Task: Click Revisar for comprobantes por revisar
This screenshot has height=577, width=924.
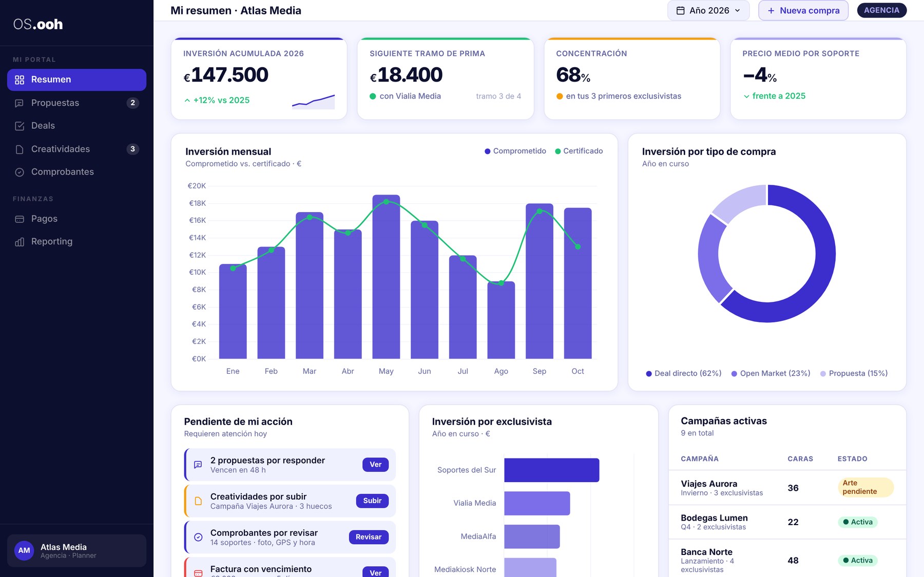Action: tap(369, 537)
